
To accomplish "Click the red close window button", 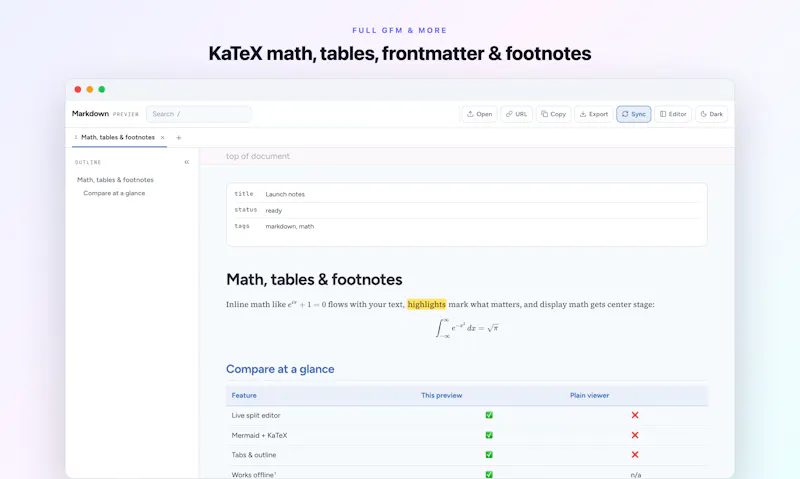I will (78, 89).
